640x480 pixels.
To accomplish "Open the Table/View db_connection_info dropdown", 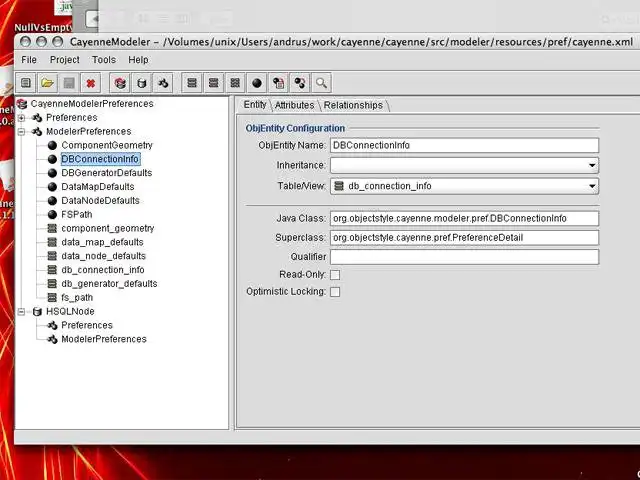I will 464,186.
